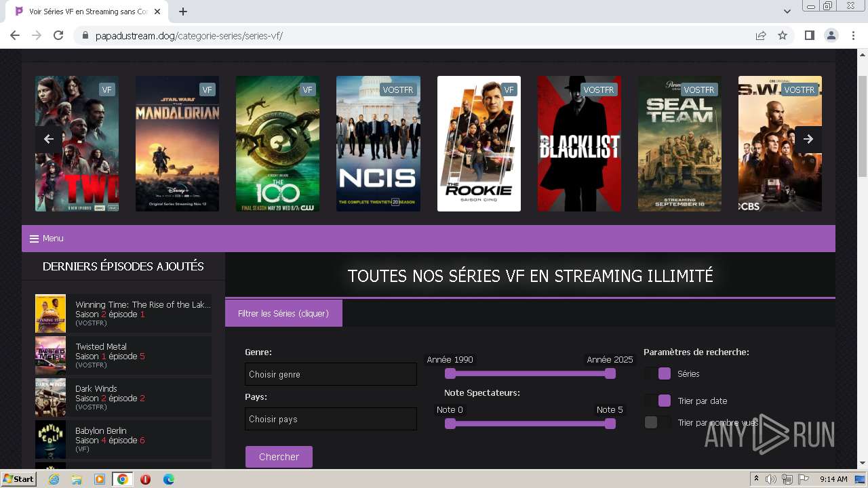This screenshot has width=868, height=488.
Task: Open Babylon Berlin Saison 4 épisode 6
Action: tap(123, 439)
